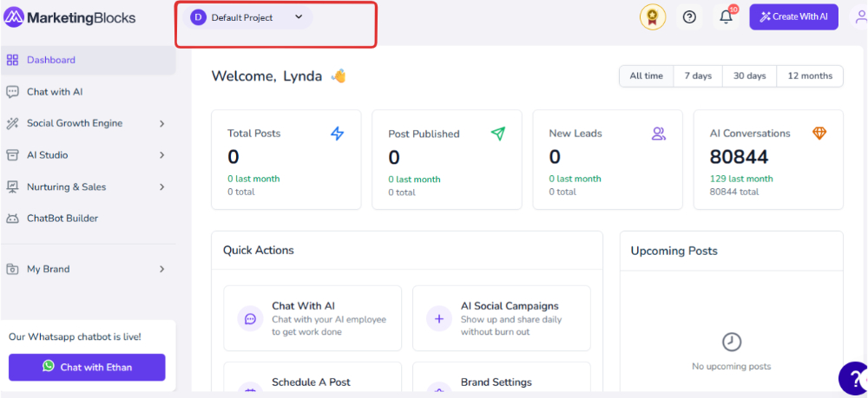The height and width of the screenshot is (398, 868).
Task: Open the Schedule A Post quick action
Action: coord(312,377)
